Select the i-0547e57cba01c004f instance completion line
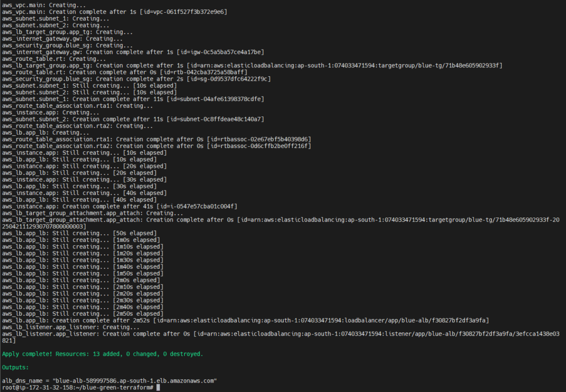Viewport: 566px width, 392px height. click(119, 206)
